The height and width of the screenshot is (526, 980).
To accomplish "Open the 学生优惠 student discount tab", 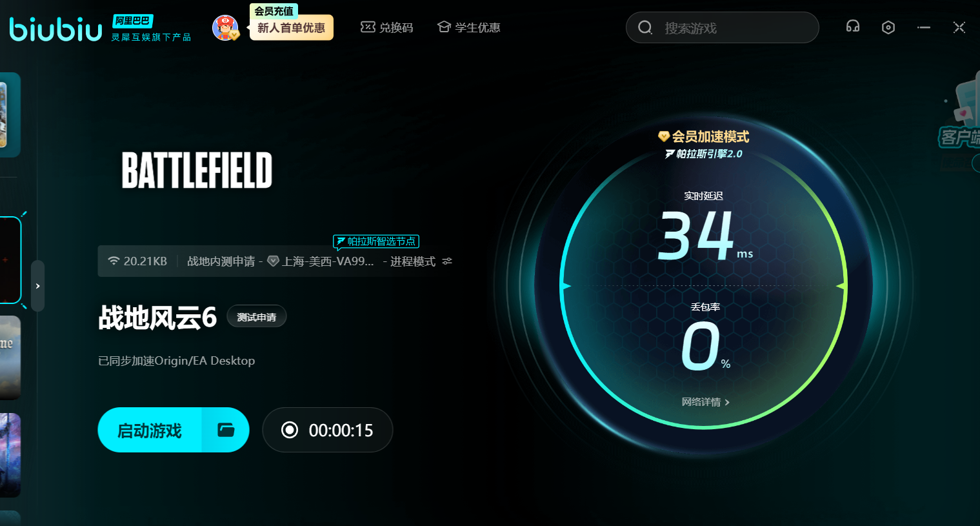I will 469,28.
